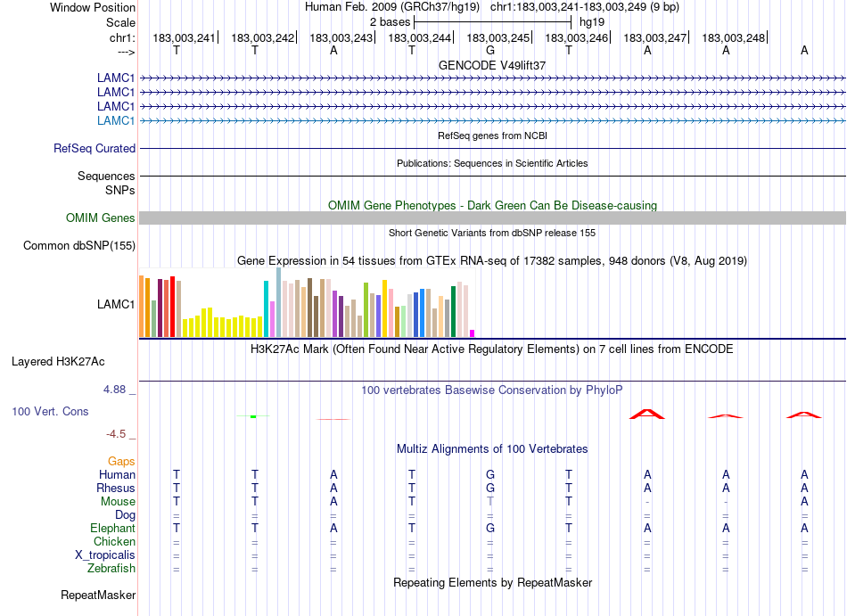Click coordinate label 183,003,248

coord(733,37)
